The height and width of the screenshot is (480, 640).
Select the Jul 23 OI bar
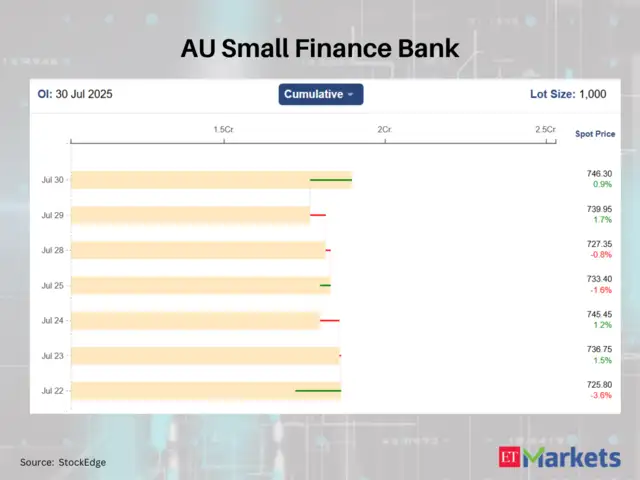click(x=205, y=355)
